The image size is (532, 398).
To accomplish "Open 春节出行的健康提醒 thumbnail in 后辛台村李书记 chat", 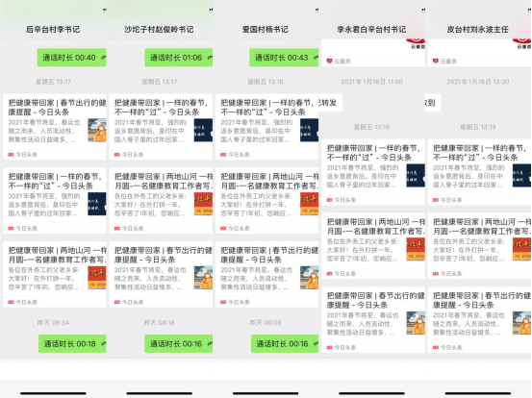I will pos(97,130).
